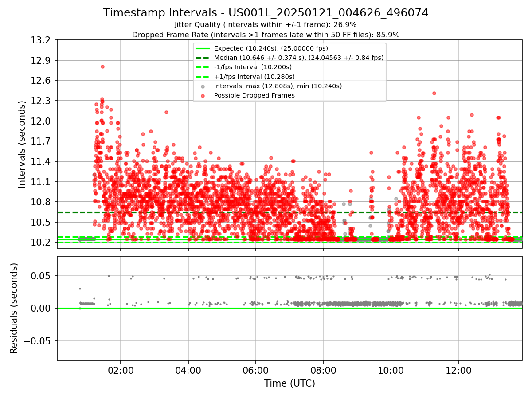The width and height of the screenshot is (532, 399).
Task: Click the 'Jitter Quality' subtitle line
Action: pyautogui.click(x=266, y=25)
